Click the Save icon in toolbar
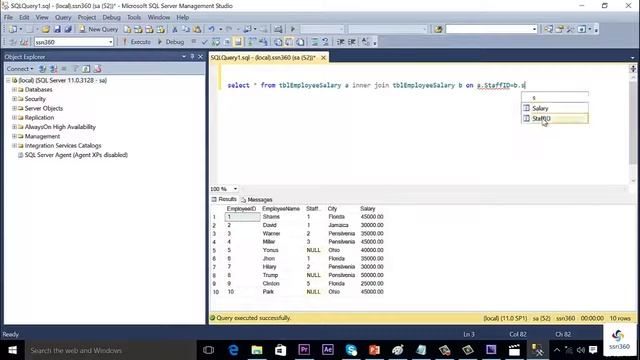The height and width of the screenshot is (360, 640). (x=57, y=29)
